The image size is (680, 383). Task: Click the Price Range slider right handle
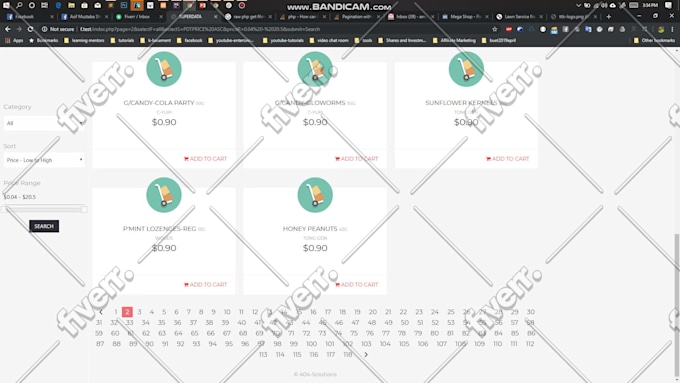click(84, 209)
